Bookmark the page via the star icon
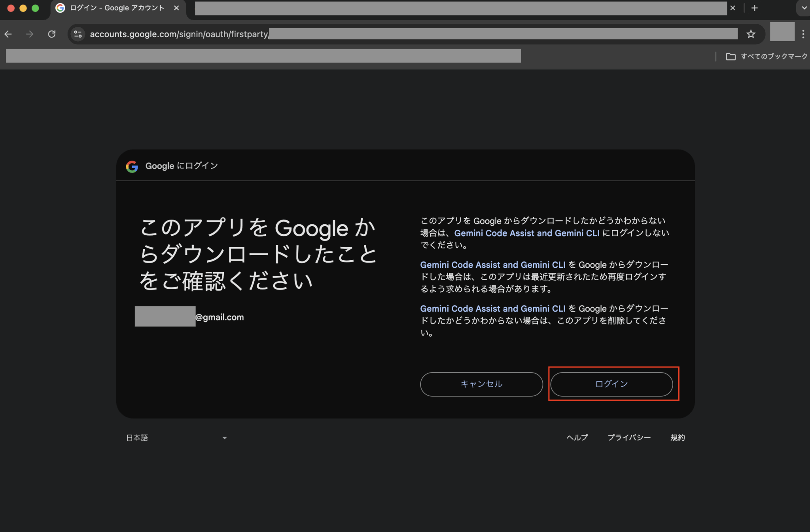Viewport: 810px width, 532px height. coord(751,34)
